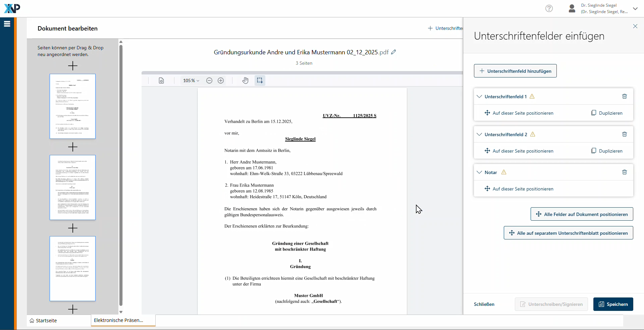Click Unterschriftenfeld hinzufügen button
This screenshot has width=644, height=330.
click(515, 71)
